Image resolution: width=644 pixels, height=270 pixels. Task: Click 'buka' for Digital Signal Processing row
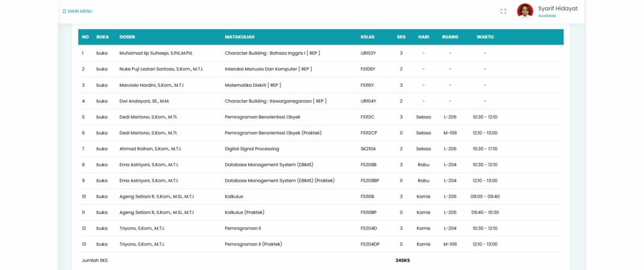click(102, 149)
